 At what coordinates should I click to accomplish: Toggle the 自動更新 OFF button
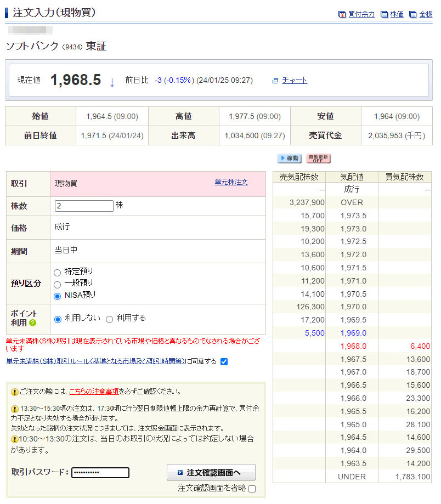coord(318,158)
